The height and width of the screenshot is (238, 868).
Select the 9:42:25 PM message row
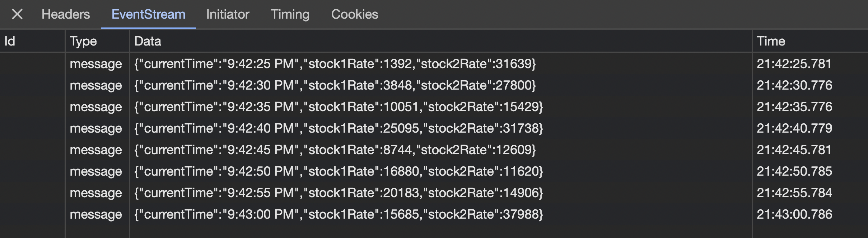(335, 64)
